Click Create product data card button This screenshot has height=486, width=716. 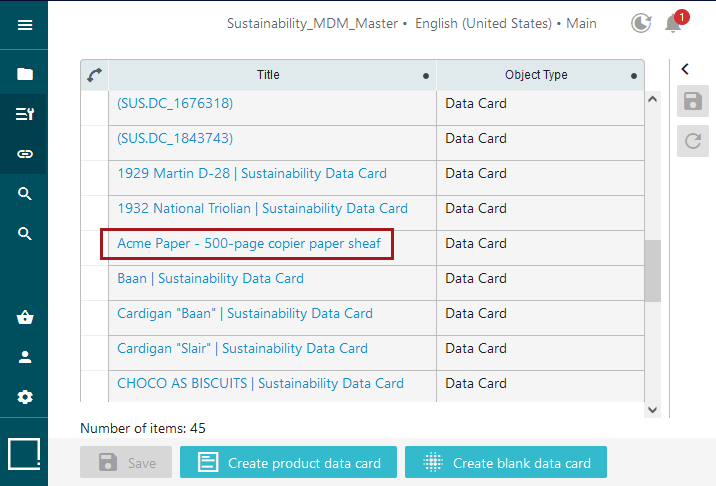[288, 462]
